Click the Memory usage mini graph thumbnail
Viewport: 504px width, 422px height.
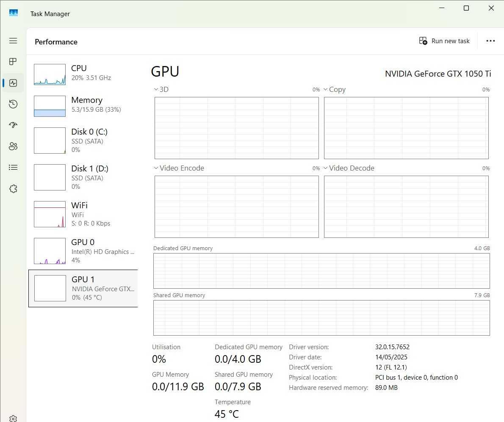50,106
